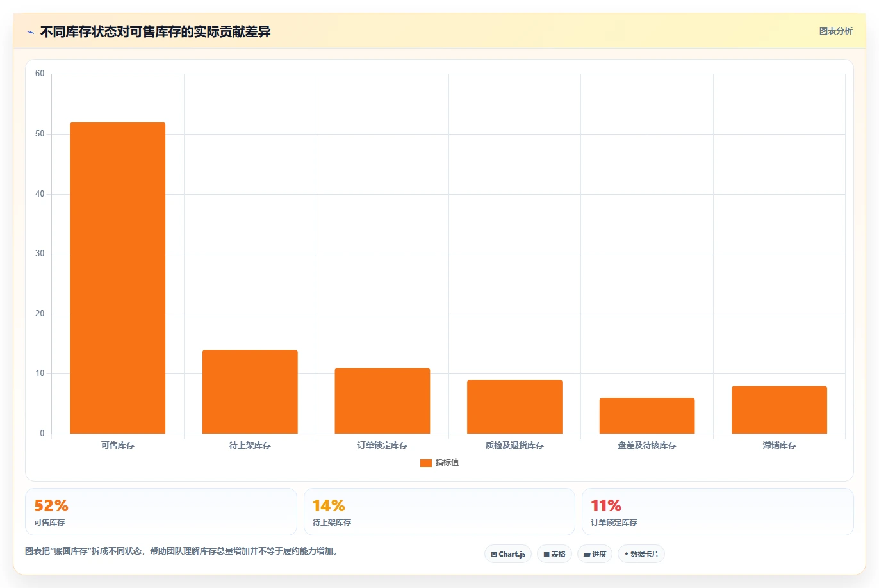Screen dimensions: 879x588
Task: Click the star icon in the 数据卡片 tag
Action: 626,554
